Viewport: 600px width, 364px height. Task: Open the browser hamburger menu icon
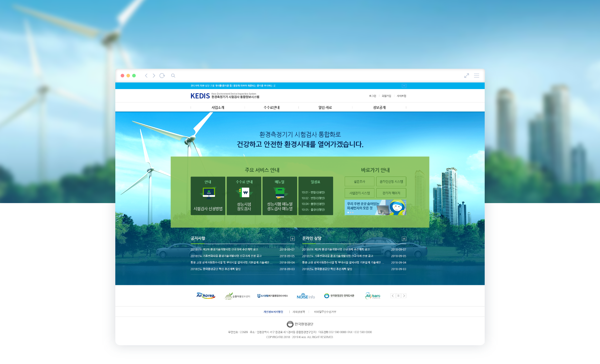pos(477,76)
